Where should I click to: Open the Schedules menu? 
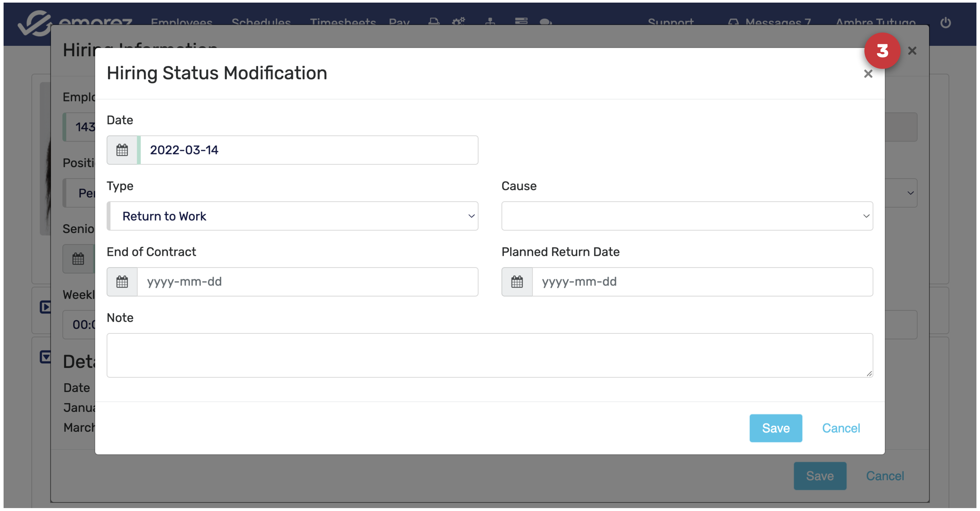tap(261, 22)
